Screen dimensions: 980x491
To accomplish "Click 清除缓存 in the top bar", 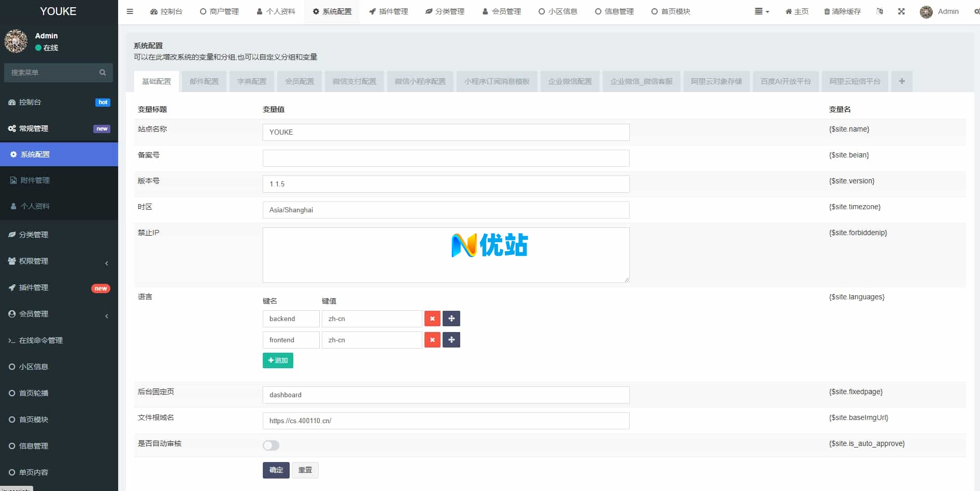I will (842, 11).
